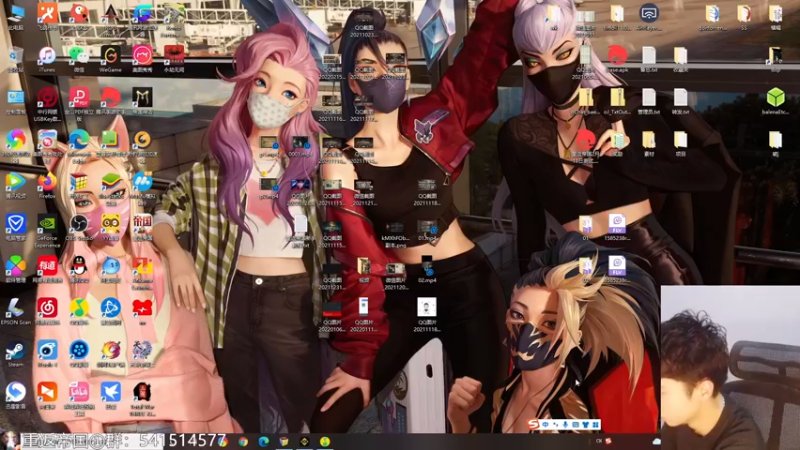Viewport: 800px width, 450px height.
Task: Open the Recycle Bin icon
Action: pos(16,56)
